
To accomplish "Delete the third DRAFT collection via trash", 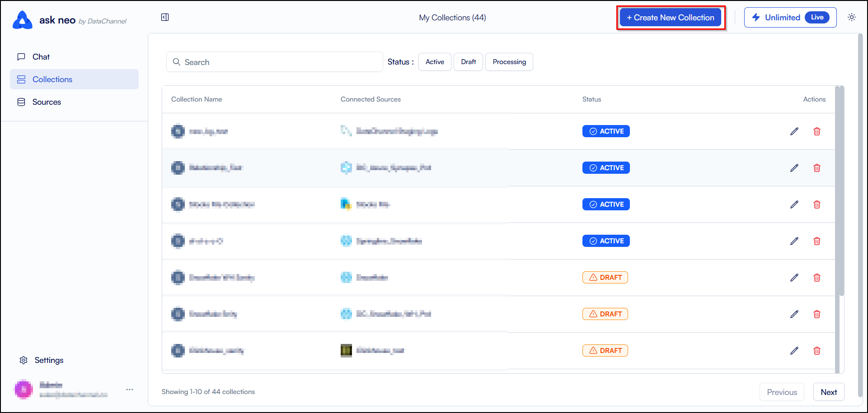I will [817, 351].
